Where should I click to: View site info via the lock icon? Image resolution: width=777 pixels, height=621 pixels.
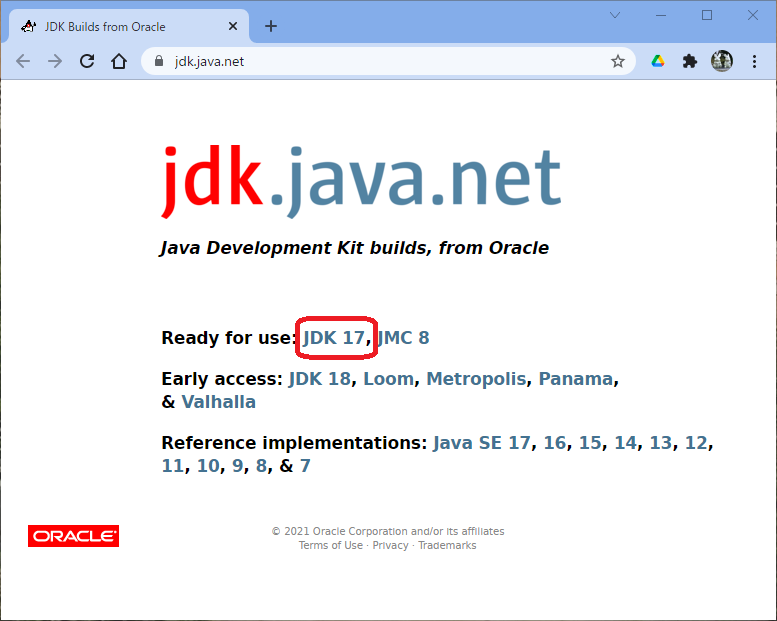coord(159,61)
